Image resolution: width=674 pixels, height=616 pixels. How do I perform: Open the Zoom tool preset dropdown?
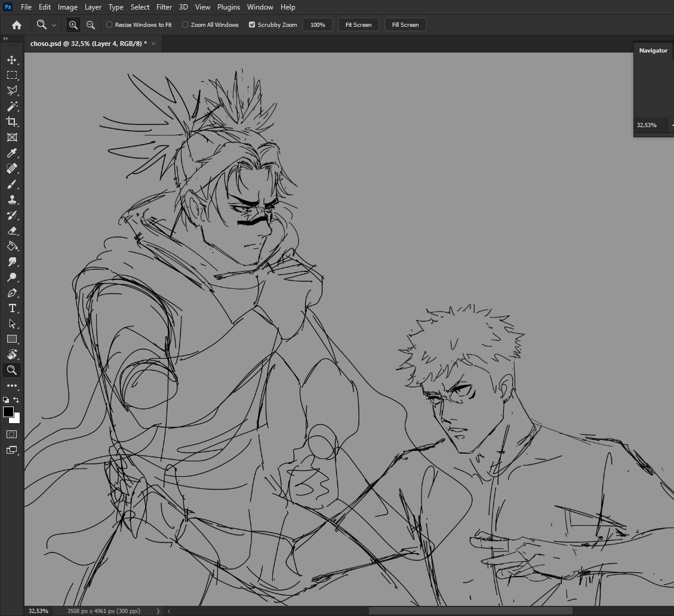coord(54,25)
